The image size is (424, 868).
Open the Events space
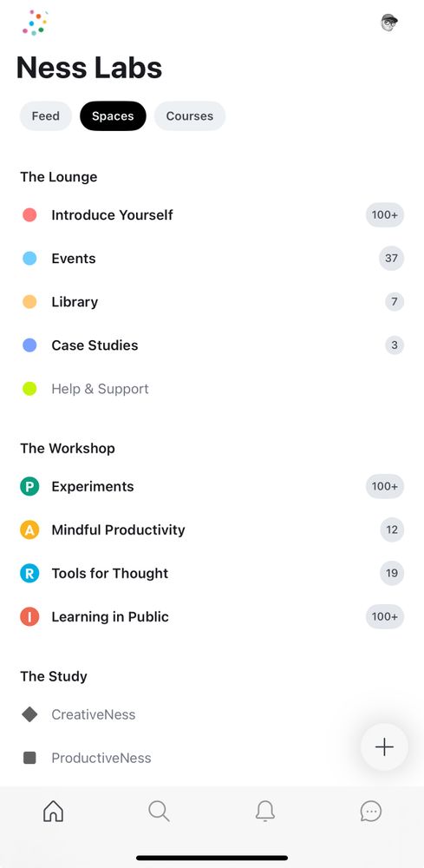[212, 258]
